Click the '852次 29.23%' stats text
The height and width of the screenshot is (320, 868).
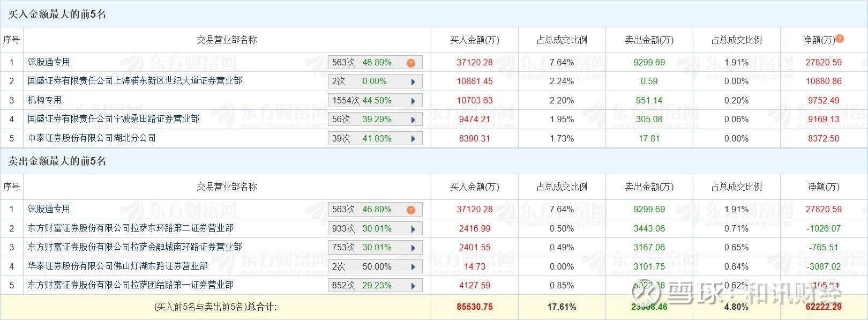[x=362, y=286]
